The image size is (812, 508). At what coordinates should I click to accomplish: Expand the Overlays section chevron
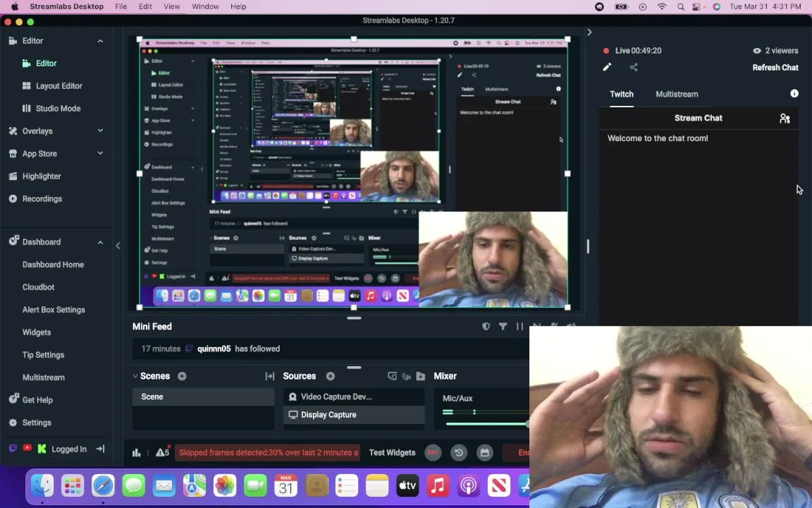[x=101, y=131]
